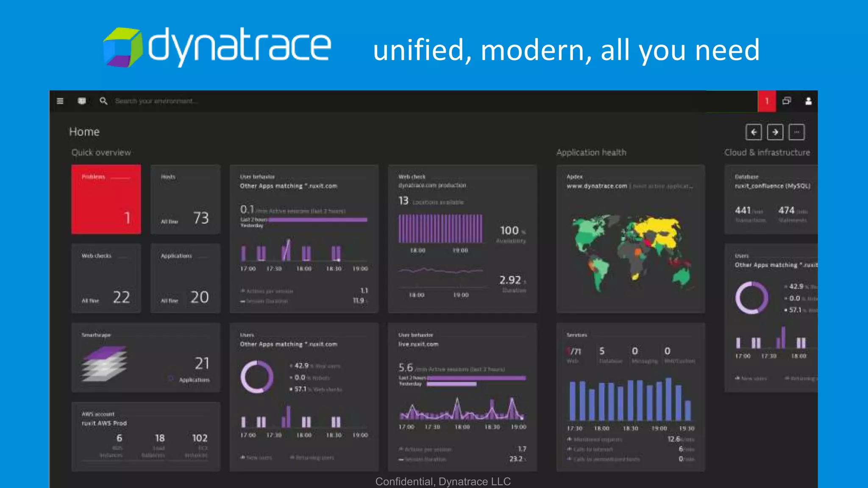The height and width of the screenshot is (488, 868).
Task: Open the Hosts tile showing 73
Action: (185, 199)
